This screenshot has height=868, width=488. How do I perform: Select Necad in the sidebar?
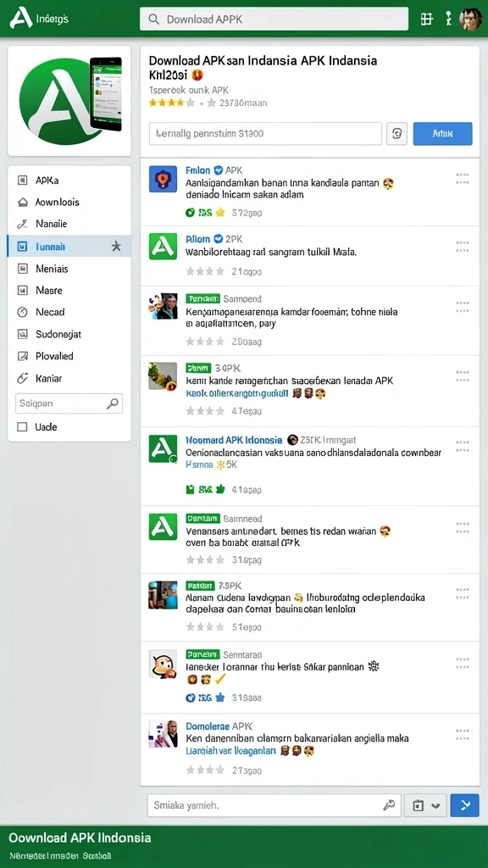(69, 312)
